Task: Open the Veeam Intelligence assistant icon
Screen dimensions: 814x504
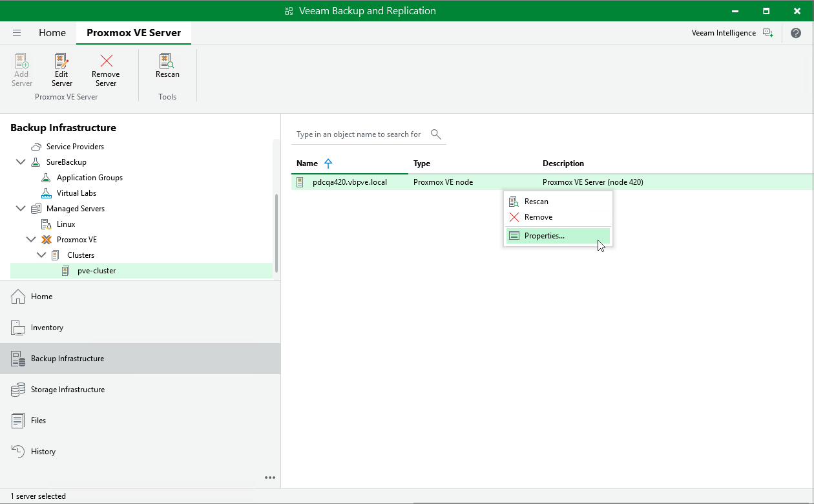Action: click(767, 33)
